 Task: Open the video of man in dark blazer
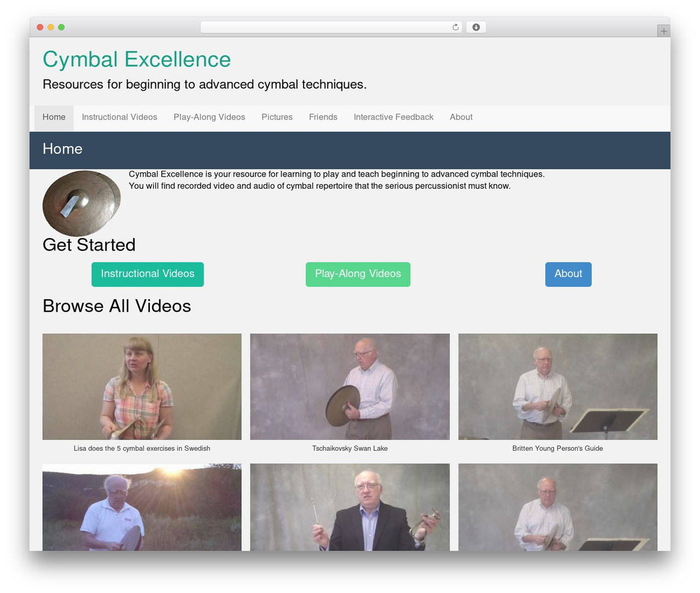pyautogui.click(x=350, y=507)
